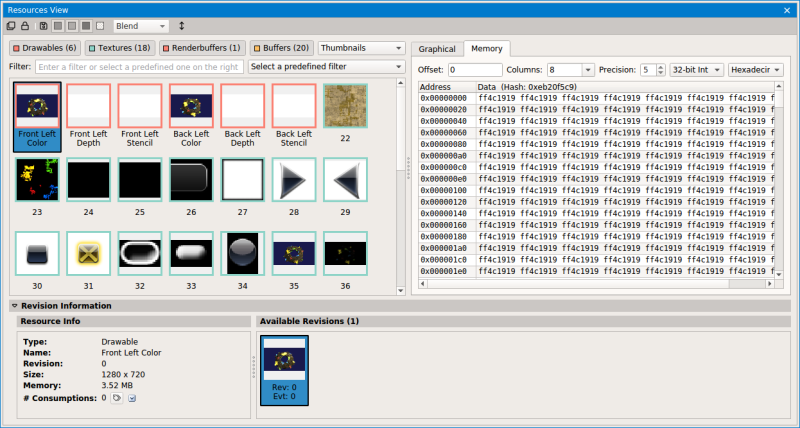Click the Address column header
This screenshot has width=800, height=428.
pos(447,87)
